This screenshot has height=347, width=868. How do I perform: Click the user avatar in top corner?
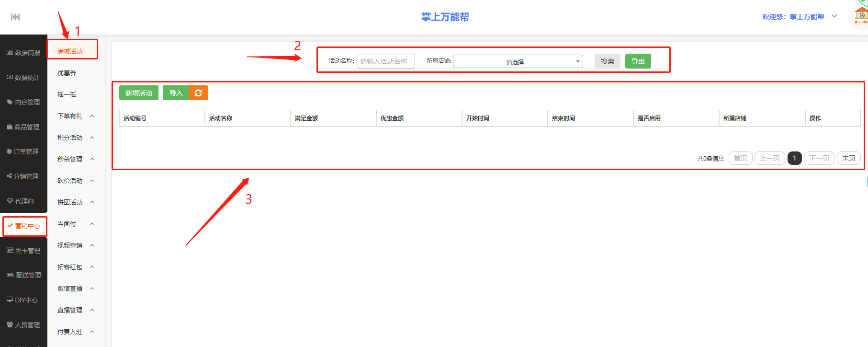click(861, 15)
